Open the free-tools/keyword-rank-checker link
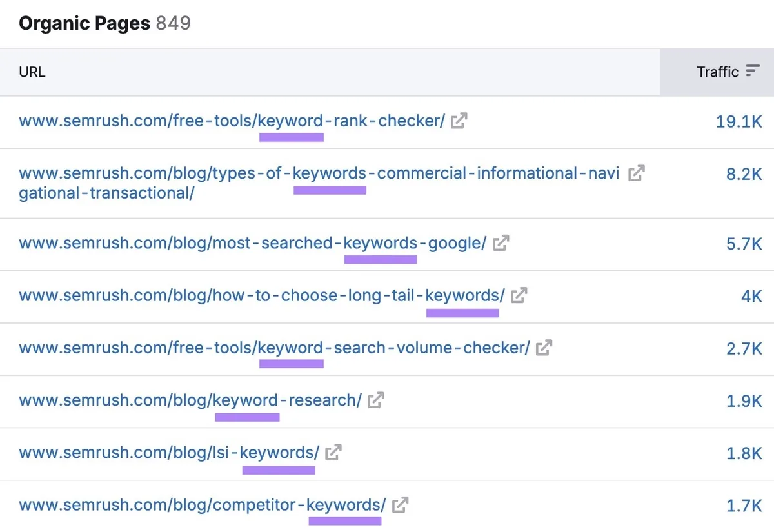The height and width of the screenshot is (532, 774). point(232,121)
